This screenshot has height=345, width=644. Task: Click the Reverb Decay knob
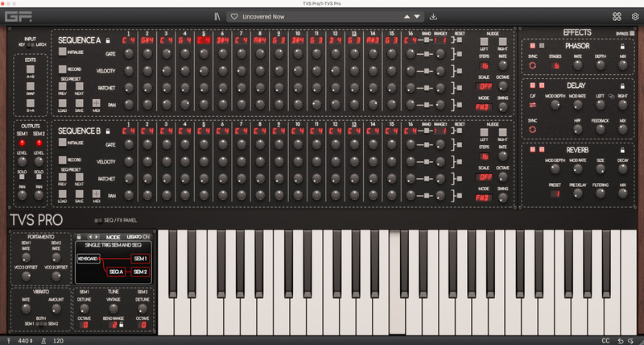(x=622, y=168)
